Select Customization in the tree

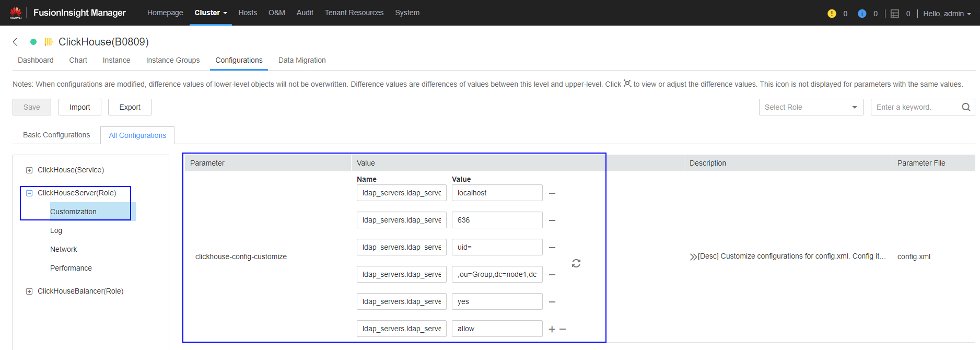coord(73,212)
